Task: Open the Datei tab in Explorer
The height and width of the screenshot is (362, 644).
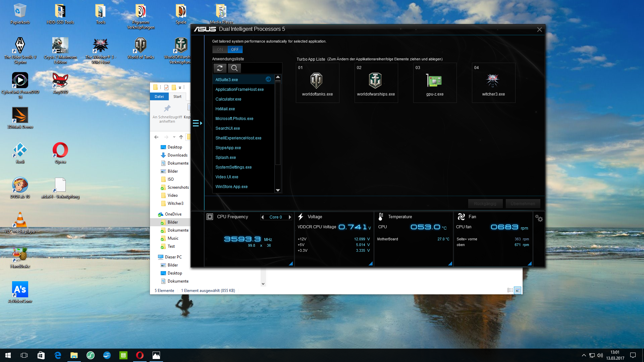Action: click(159, 97)
